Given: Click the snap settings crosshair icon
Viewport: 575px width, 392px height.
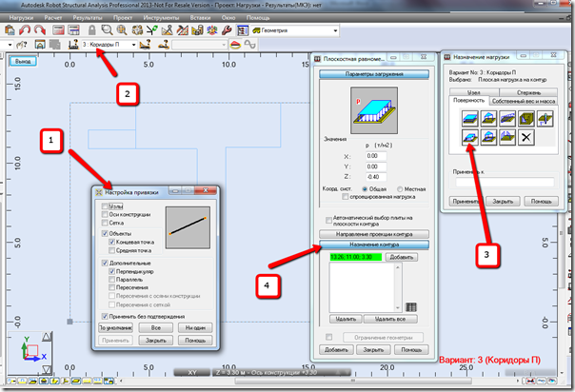Looking at the screenshot, I should click(137, 30).
